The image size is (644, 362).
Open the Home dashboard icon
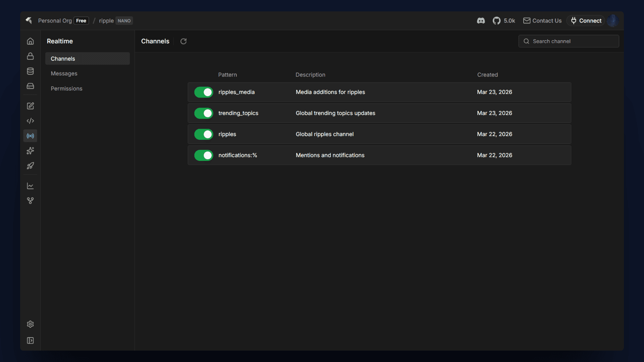click(30, 41)
